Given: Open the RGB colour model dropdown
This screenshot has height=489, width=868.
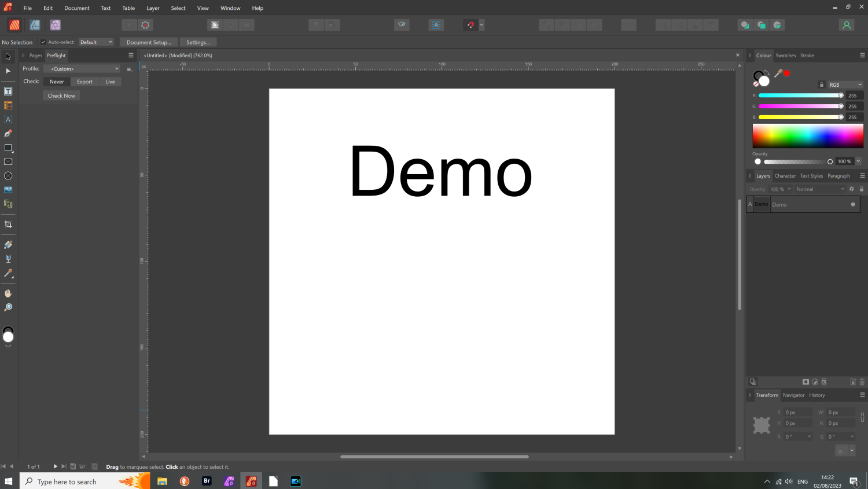Looking at the screenshot, I should click(x=845, y=84).
